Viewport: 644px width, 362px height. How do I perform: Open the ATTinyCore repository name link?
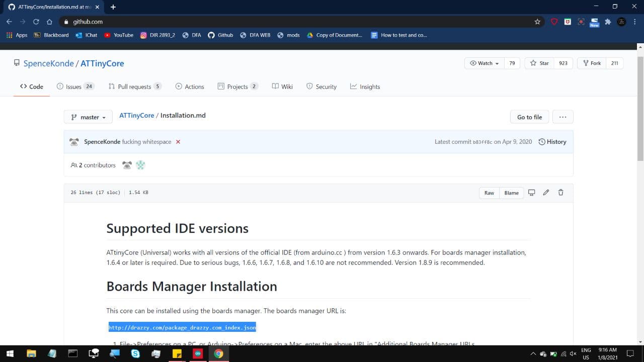pos(102,63)
